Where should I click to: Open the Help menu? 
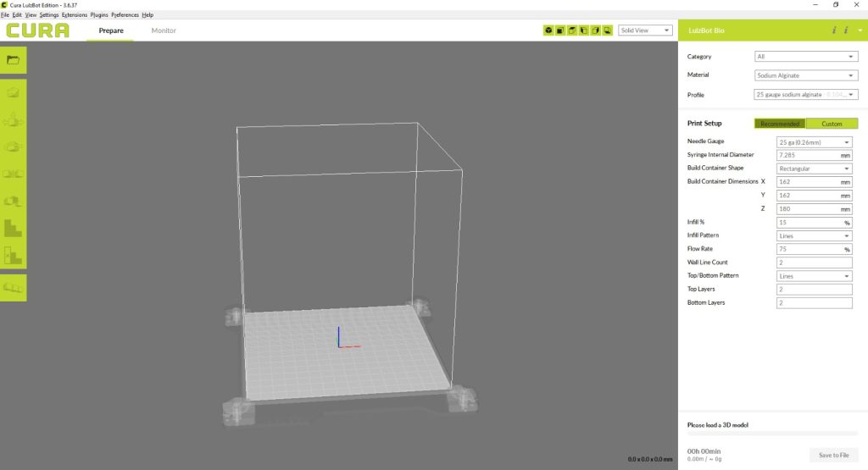click(x=147, y=15)
